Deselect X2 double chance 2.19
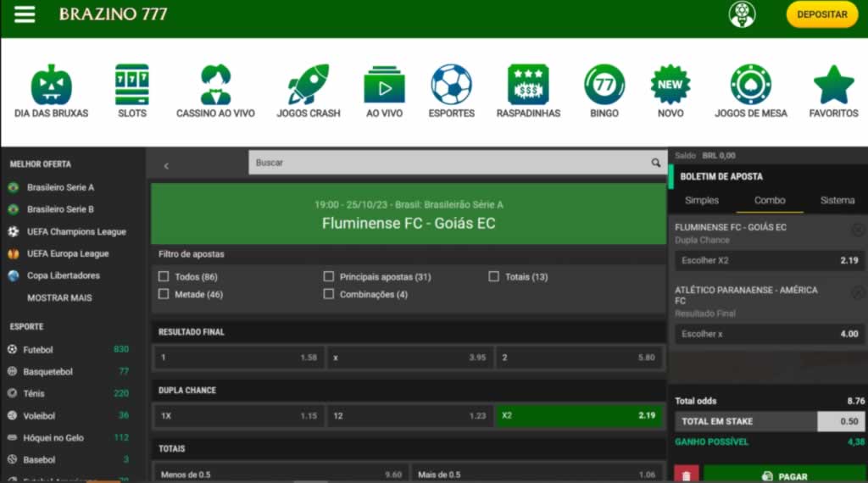Screen dimensions: 868x483 click(579, 415)
